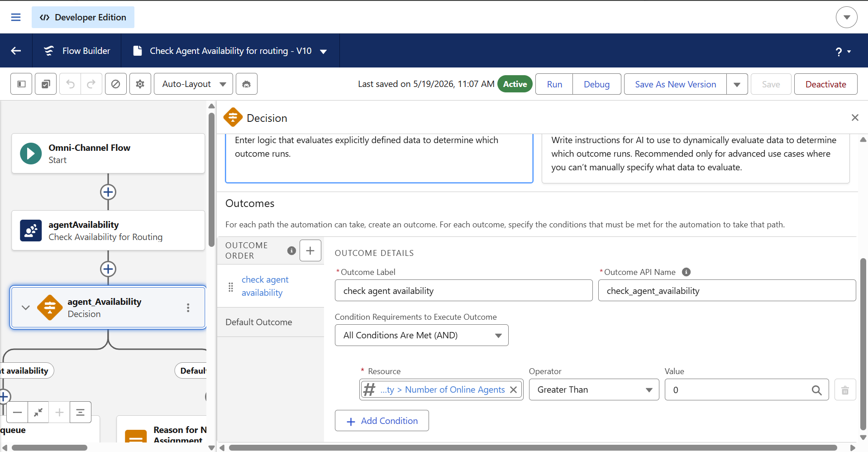Viewport: 868px width, 452px height.
Task: Click the back arrow in Flow Builder header
Action: click(16, 51)
